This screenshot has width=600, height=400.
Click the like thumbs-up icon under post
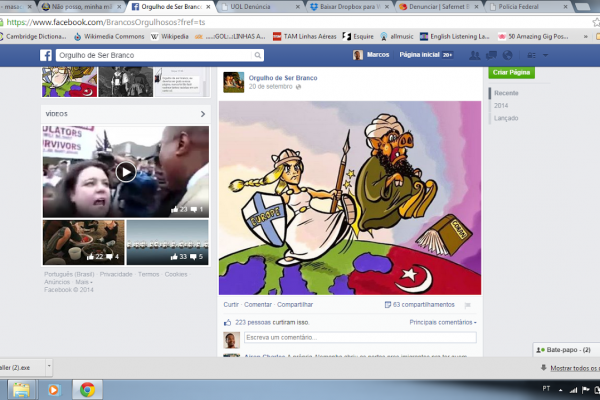[x=228, y=322]
